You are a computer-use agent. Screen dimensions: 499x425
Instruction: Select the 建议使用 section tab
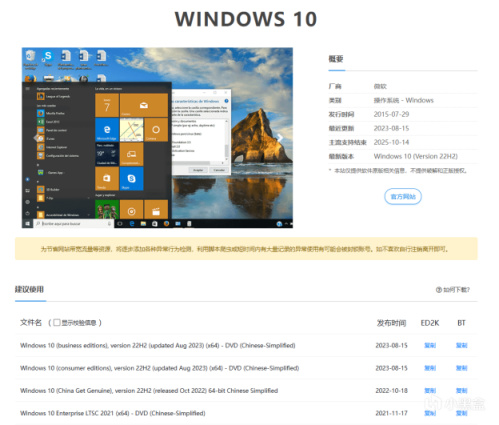29,289
